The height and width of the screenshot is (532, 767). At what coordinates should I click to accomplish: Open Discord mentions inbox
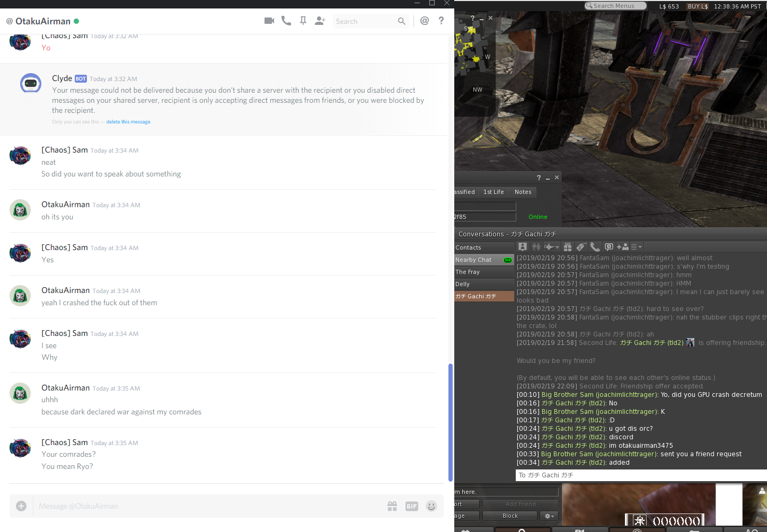(425, 21)
